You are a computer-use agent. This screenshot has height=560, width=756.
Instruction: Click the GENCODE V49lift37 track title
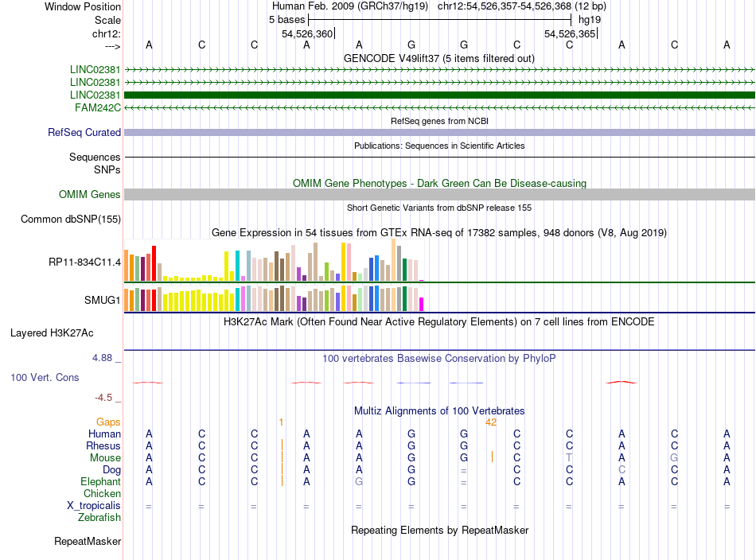[438, 59]
